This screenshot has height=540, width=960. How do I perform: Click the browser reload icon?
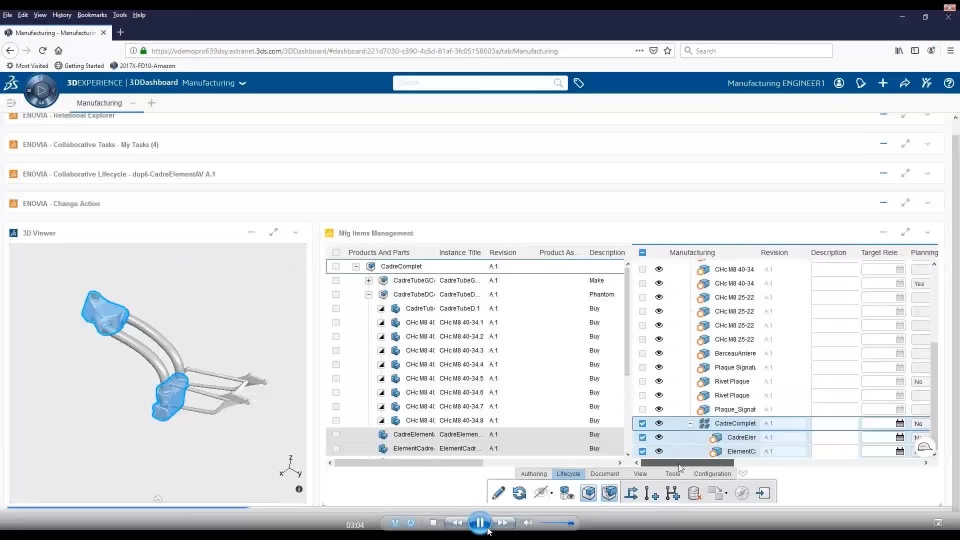42,51
